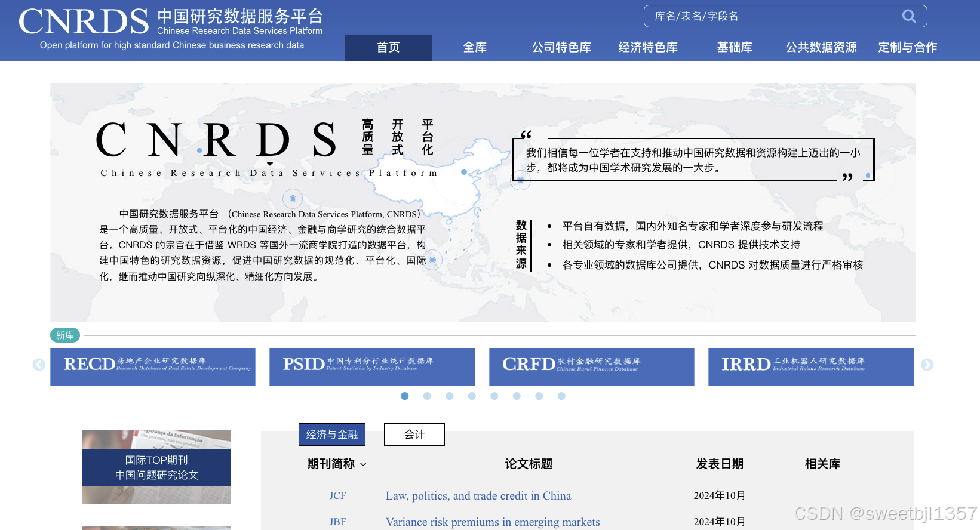The width and height of the screenshot is (980, 530).
Task: Open the 公司特色库 menu
Action: [x=561, y=47]
